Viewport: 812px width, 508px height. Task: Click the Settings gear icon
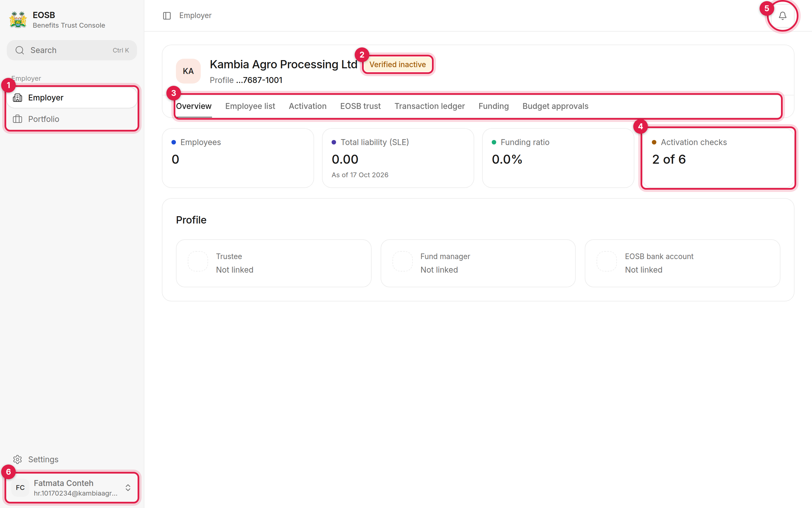pyautogui.click(x=17, y=459)
